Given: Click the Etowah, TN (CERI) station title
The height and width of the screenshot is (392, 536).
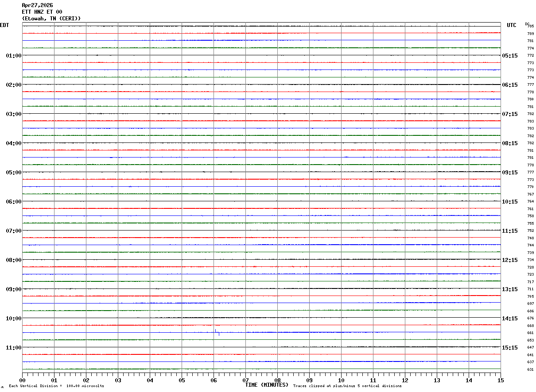Looking at the screenshot, I should [x=51, y=19].
